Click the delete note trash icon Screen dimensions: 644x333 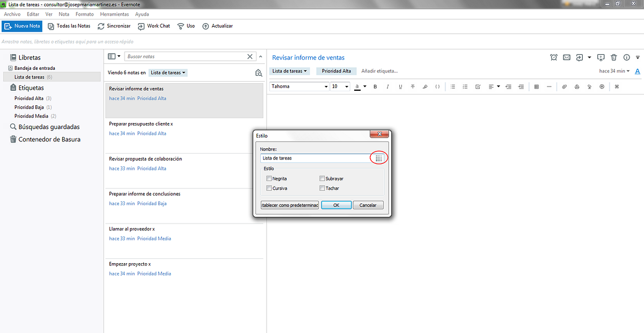coord(613,57)
